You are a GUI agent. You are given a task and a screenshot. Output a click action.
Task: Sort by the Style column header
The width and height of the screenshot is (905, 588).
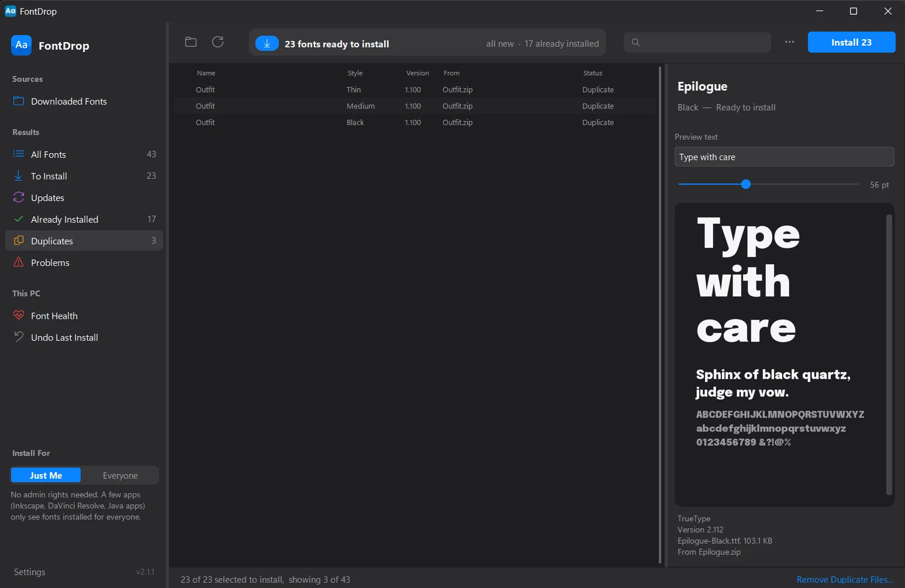tap(355, 73)
